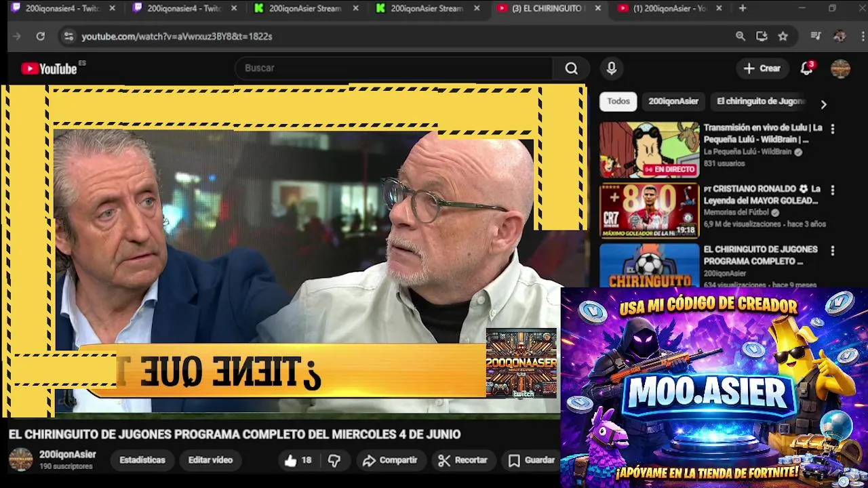Switch to second 200iqonasier4 Twitch tab
This screenshot has width=868, height=488.
pyautogui.click(x=184, y=8)
